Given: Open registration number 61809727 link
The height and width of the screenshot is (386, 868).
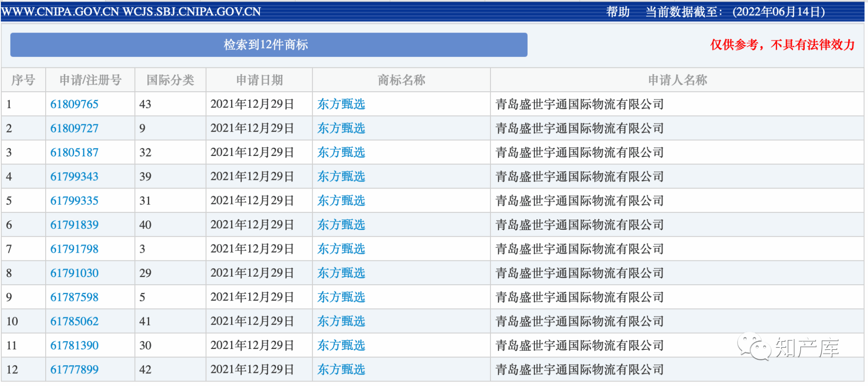Looking at the screenshot, I should [74, 128].
